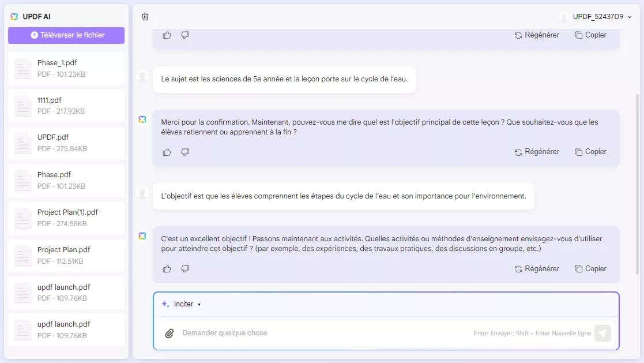Click the paperclip attachment icon

(x=168, y=333)
